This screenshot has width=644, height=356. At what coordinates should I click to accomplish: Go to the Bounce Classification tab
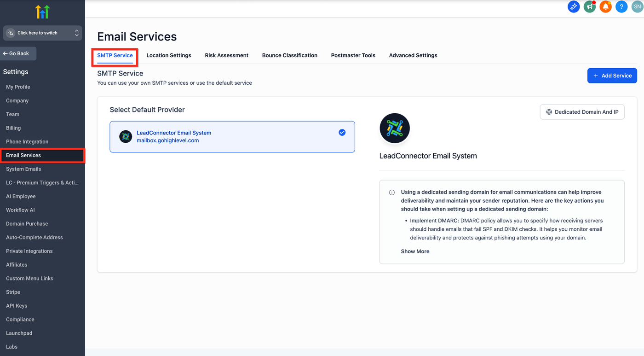[x=290, y=55]
